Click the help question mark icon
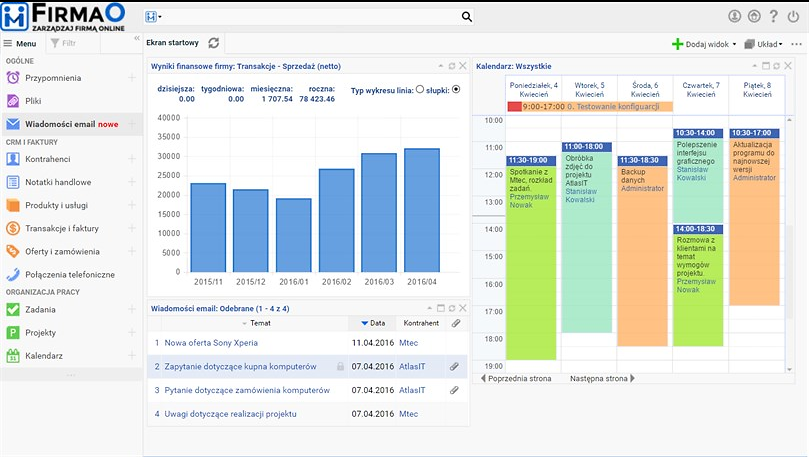 coord(774,17)
